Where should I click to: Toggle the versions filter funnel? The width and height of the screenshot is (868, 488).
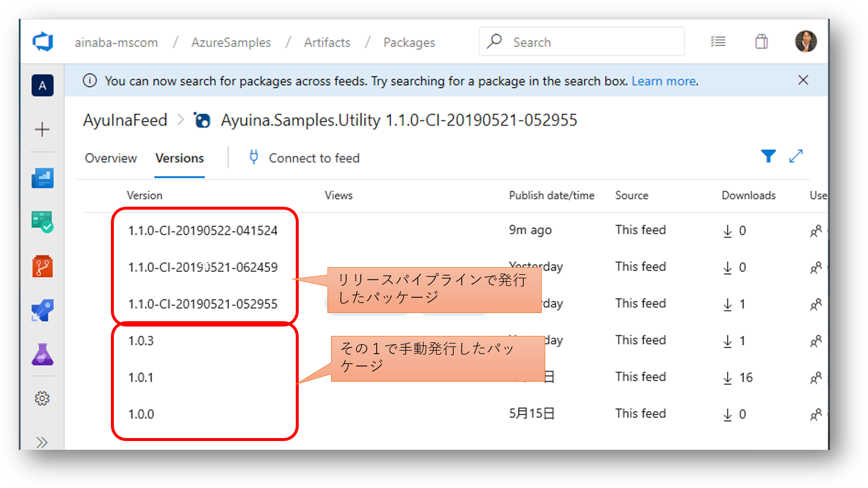(x=768, y=156)
